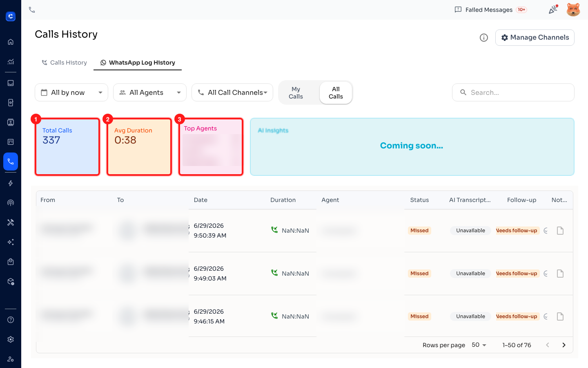Click Needs follow-up on 9:50:39 AM row
Viewport: 588px width, 368px height.
[x=517, y=231]
